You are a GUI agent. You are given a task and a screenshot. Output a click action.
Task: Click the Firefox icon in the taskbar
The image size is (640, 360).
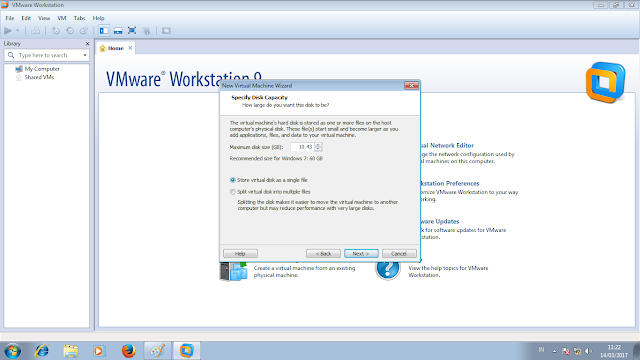129,351
